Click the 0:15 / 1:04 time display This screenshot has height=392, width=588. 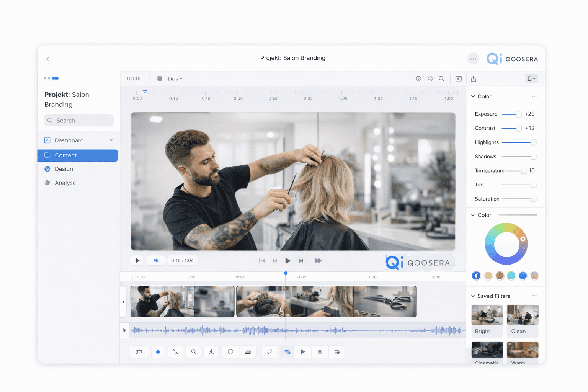tap(182, 261)
